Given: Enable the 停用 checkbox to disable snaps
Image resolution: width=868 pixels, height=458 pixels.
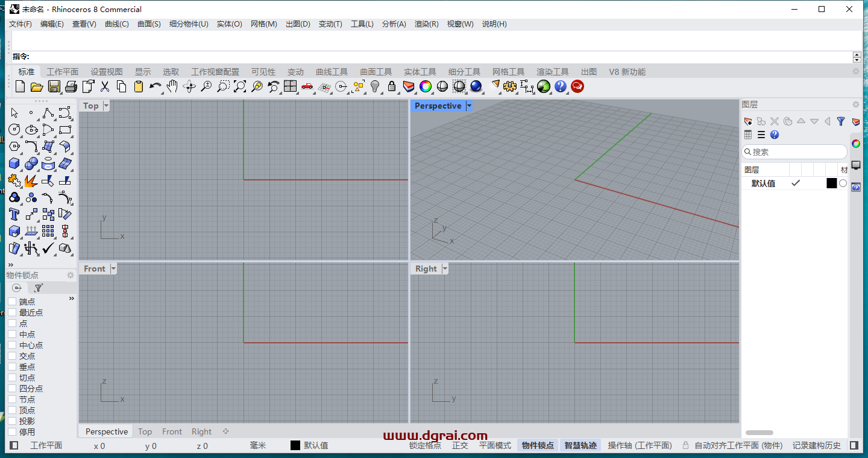Looking at the screenshot, I should point(12,432).
